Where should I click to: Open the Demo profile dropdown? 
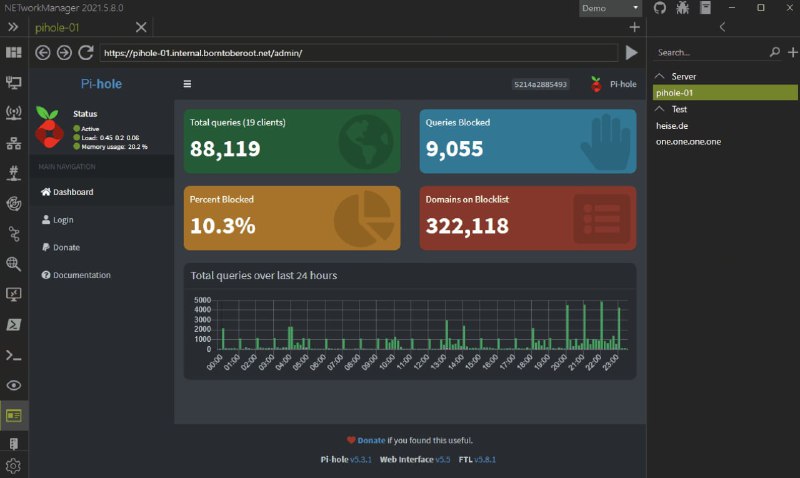pos(610,8)
